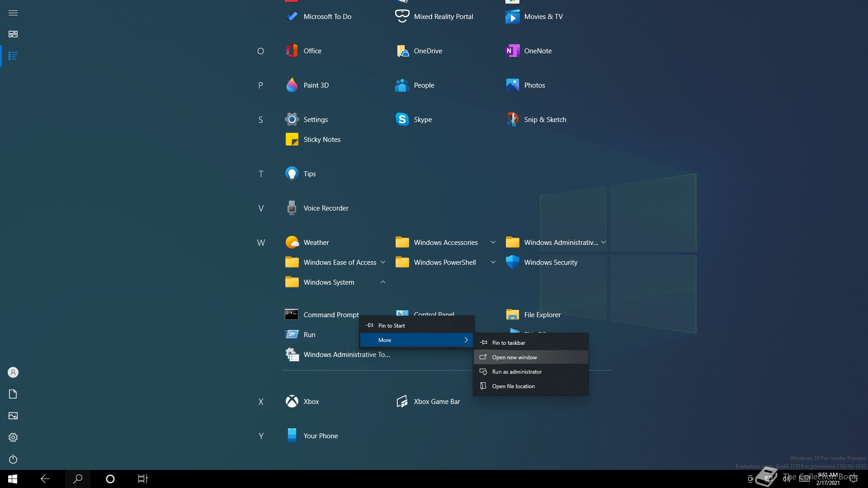Open the More submenu arrow
The width and height of the screenshot is (868, 488).
[466, 340]
